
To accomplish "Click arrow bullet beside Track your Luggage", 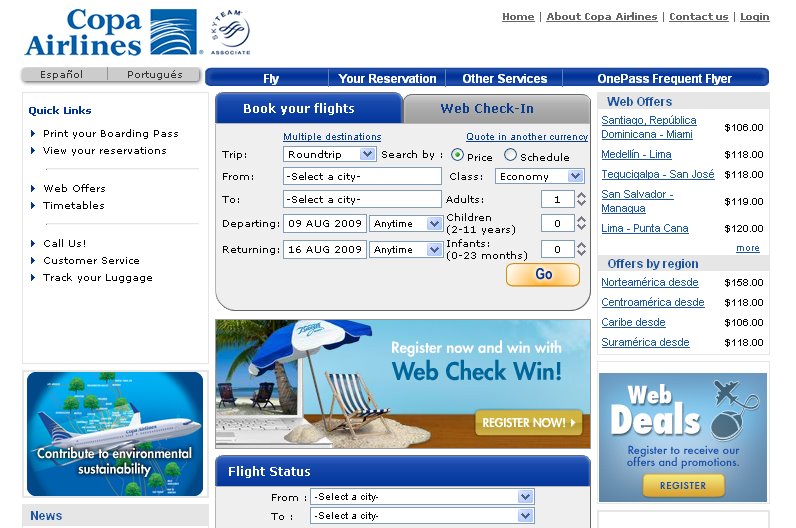I will (x=33, y=277).
